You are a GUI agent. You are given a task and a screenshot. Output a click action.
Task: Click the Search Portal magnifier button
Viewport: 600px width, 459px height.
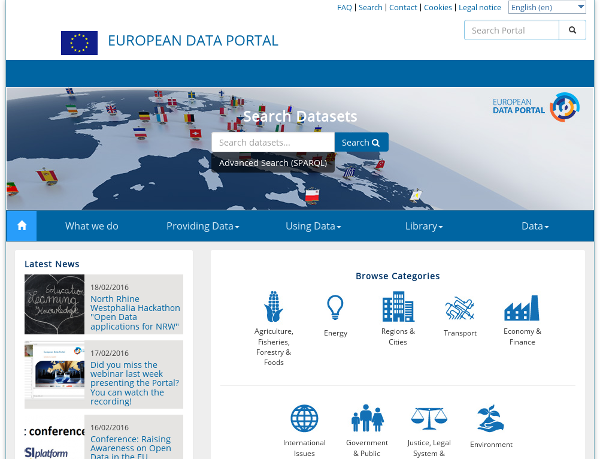572,30
